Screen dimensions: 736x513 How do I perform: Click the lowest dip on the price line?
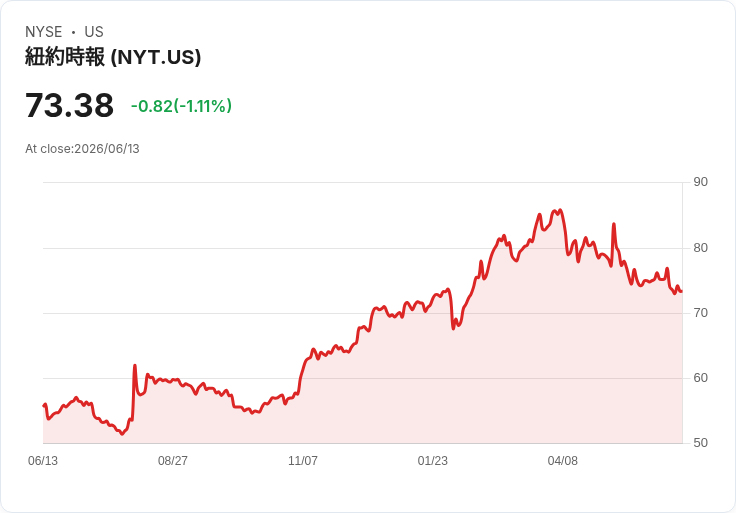122,434
